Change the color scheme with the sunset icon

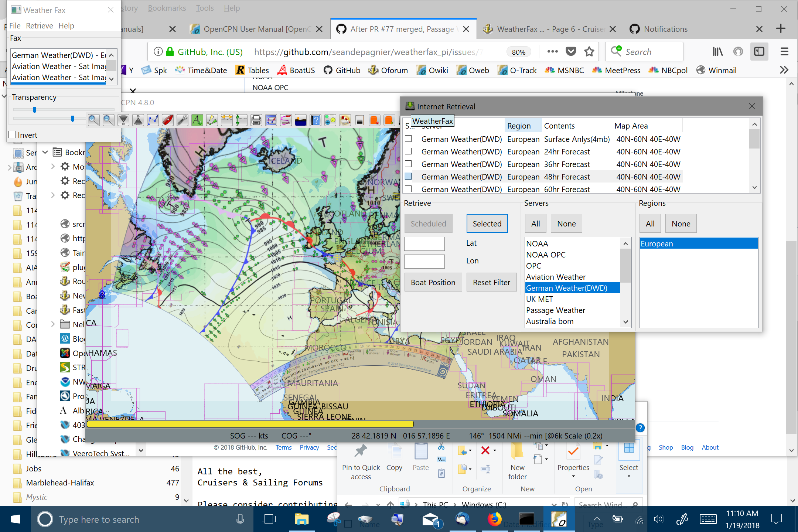tap(301, 120)
